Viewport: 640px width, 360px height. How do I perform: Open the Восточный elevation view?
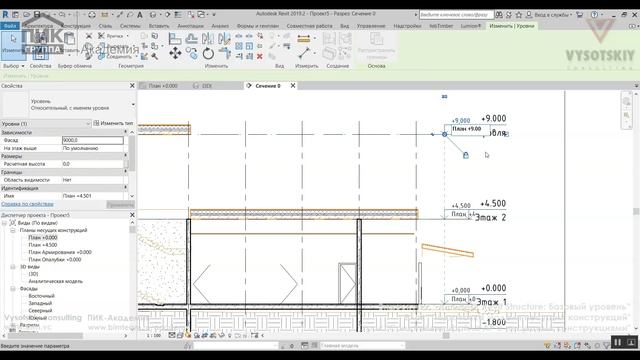point(41,296)
